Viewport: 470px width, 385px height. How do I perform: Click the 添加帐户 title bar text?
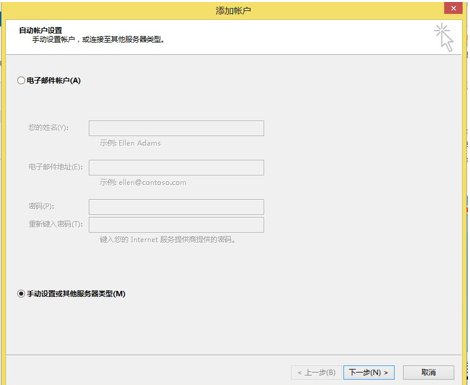[233, 10]
